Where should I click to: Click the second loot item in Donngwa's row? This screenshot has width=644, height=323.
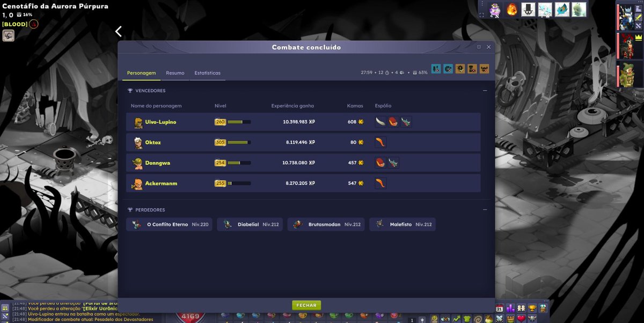point(393,163)
